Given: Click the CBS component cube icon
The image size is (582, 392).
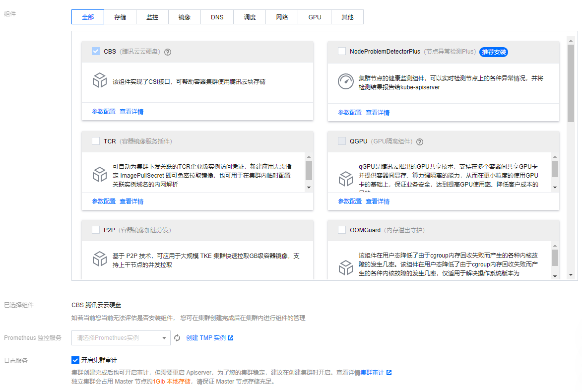Looking at the screenshot, I should click(99, 80).
